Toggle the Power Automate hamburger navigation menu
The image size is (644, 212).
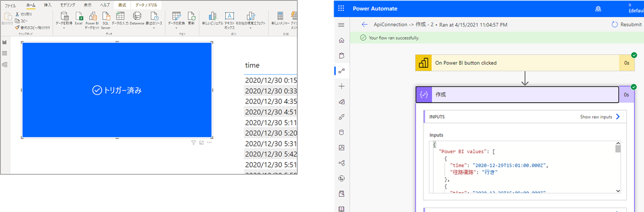pos(342,25)
